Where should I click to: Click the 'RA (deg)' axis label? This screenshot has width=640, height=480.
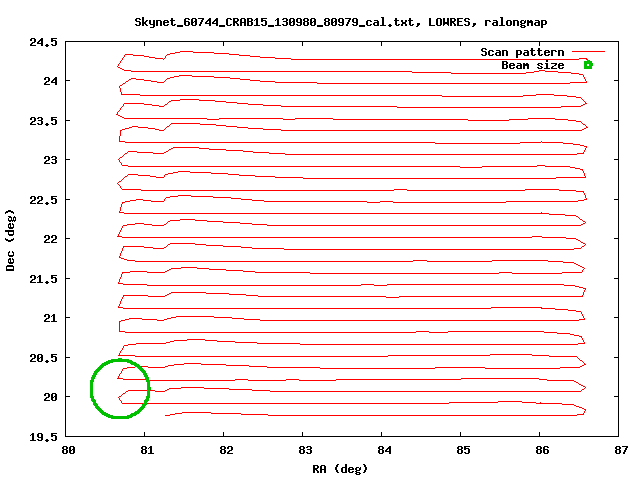coord(340,469)
